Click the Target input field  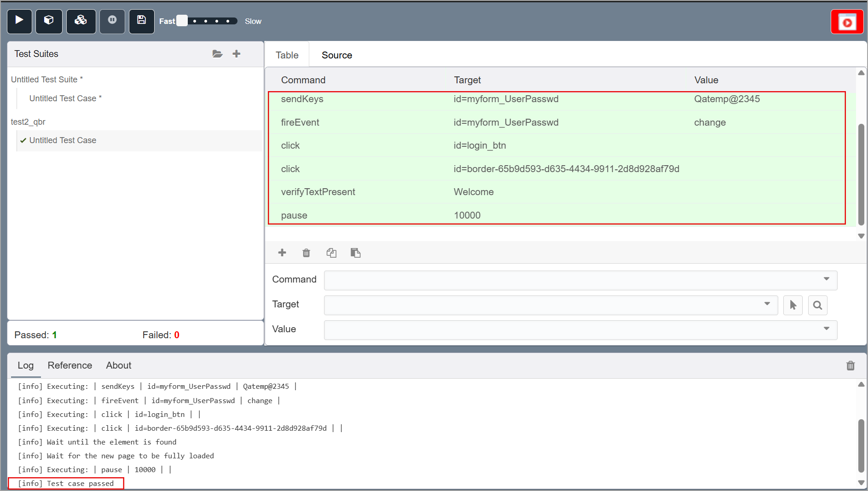[551, 305]
